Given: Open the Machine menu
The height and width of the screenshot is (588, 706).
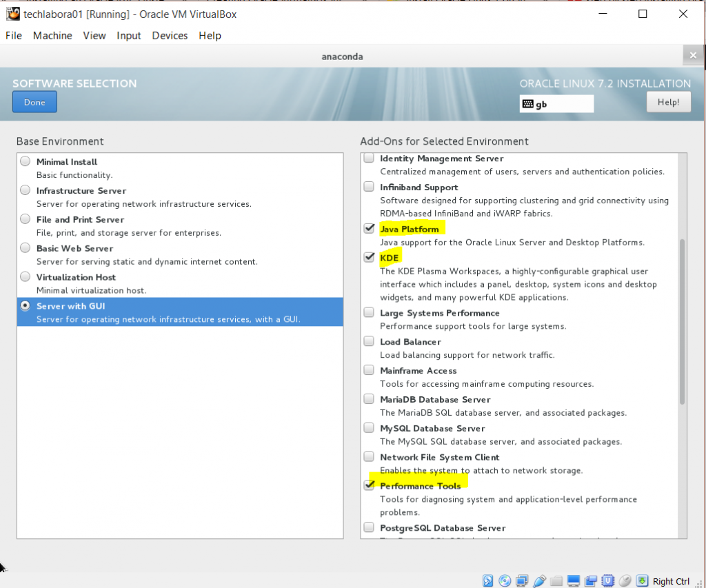Looking at the screenshot, I should pyautogui.click(x=52, y=36).
